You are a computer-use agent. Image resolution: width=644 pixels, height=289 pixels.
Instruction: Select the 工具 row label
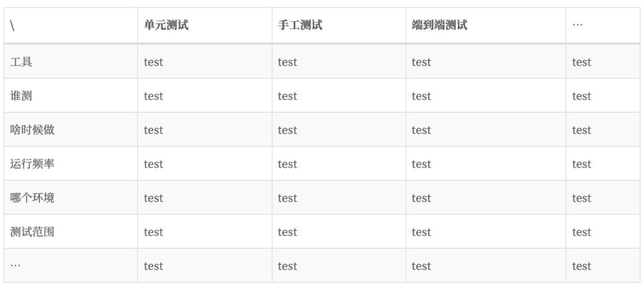tap(21, 62)
